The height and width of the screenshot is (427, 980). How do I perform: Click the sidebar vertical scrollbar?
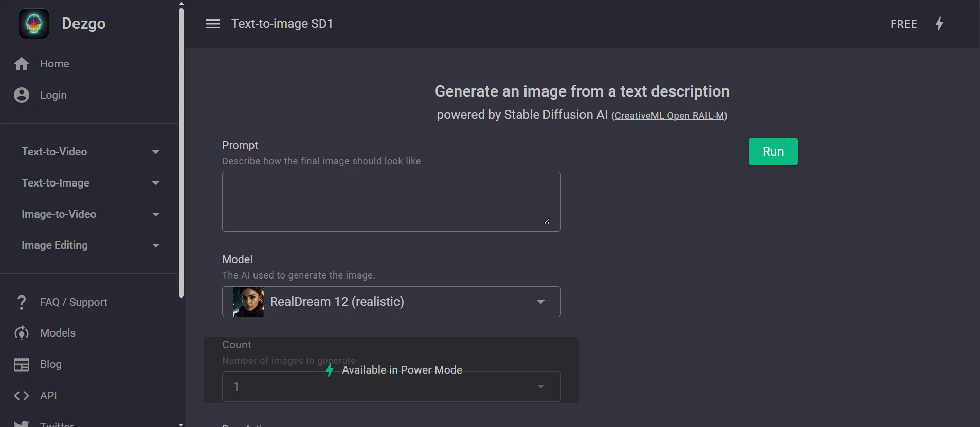[181, 153]
